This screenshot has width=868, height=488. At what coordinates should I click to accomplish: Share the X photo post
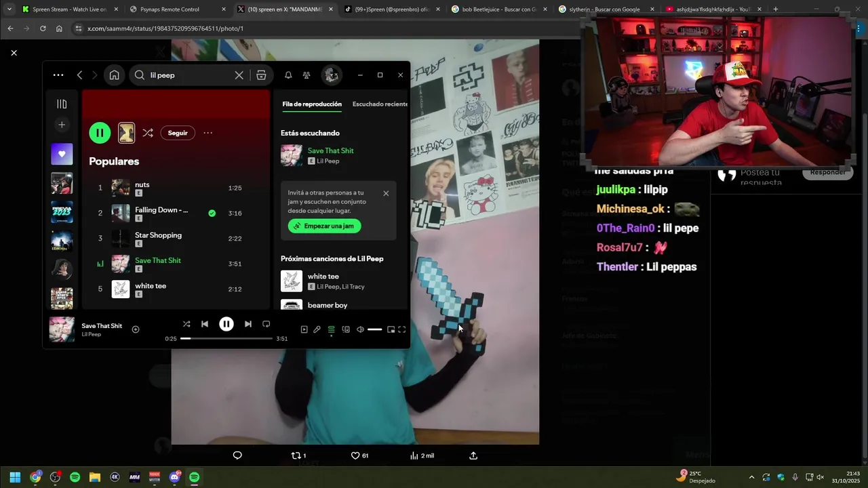point(473,455)
